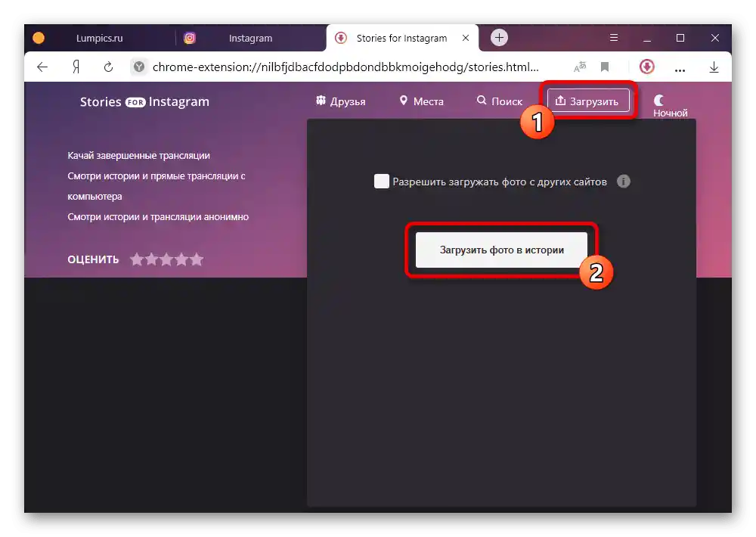Click the orange Lumpics.ru tab favicon
The height and width of the screenshot is (537, 756).
39,38
